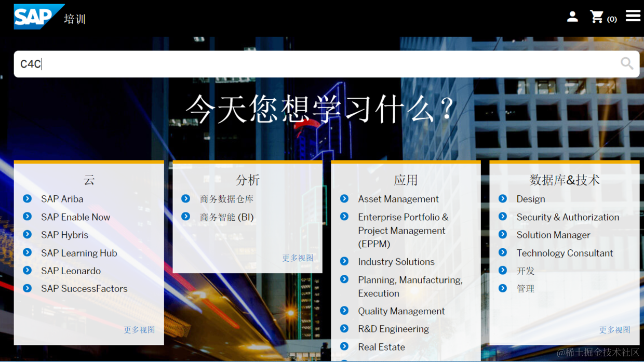
Task: Click the arrow bullet beside Quality Management
Action: [344, 311]
